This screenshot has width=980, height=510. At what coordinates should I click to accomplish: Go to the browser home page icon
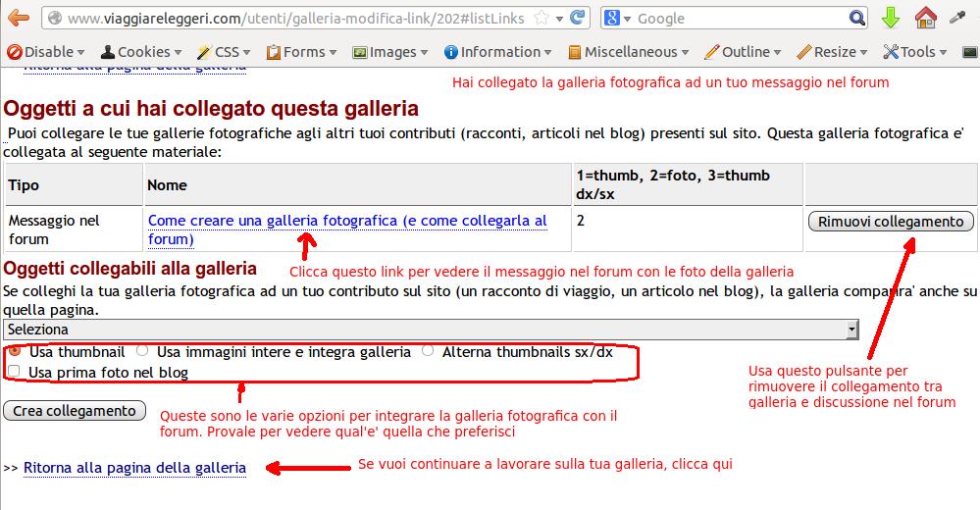(x=925, y=18)
